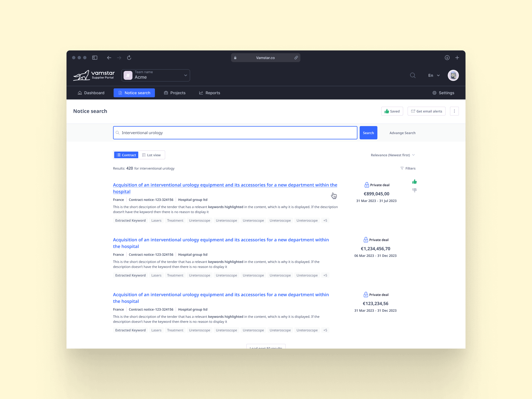Click the Advanced Search button
Viewport: 532px width, 399px height.
tap(402, 132)
